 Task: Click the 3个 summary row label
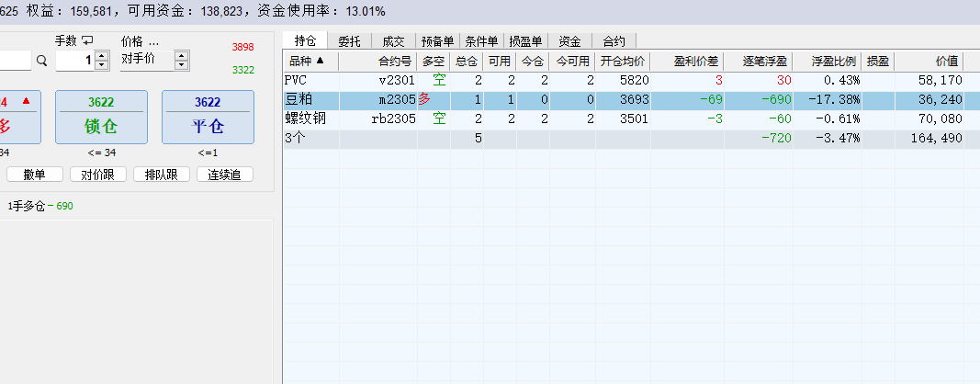(295, 138)
